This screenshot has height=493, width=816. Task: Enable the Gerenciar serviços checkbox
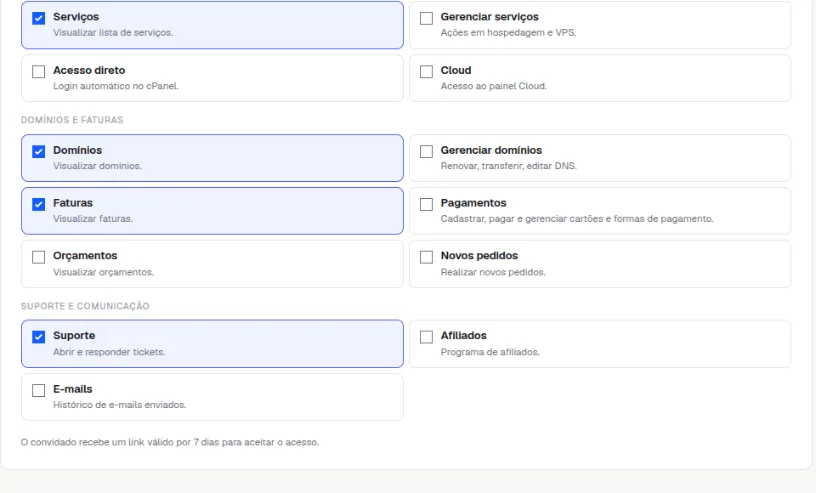tap(426, 18)
